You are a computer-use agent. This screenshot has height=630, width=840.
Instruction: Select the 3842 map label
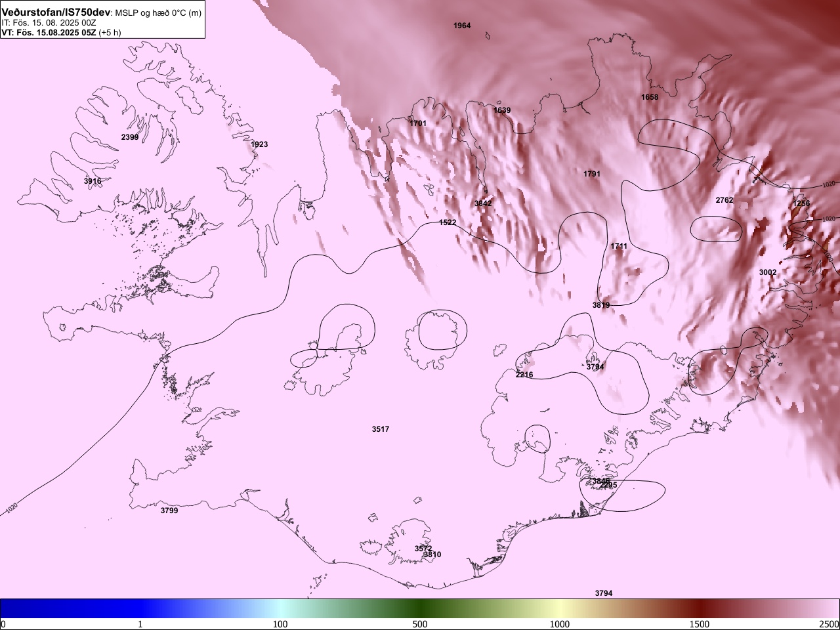click(483, 203)
